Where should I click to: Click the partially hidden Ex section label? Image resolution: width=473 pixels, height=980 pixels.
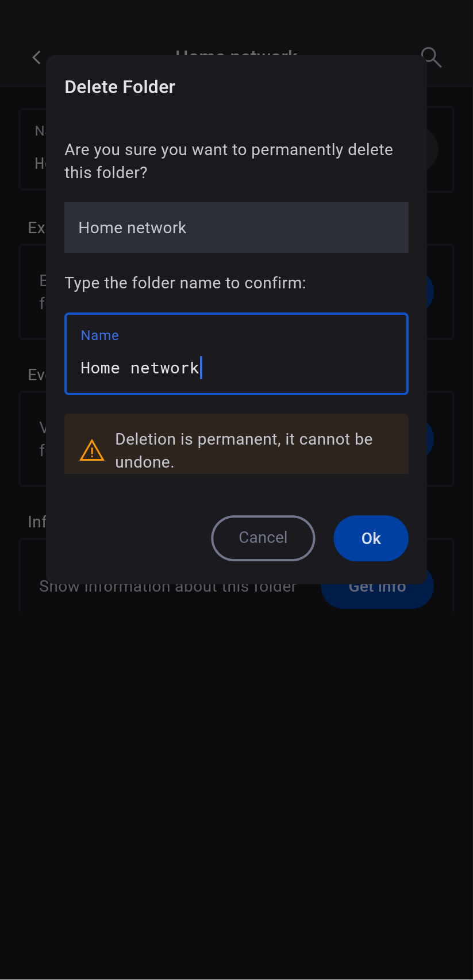coord(36,228)
